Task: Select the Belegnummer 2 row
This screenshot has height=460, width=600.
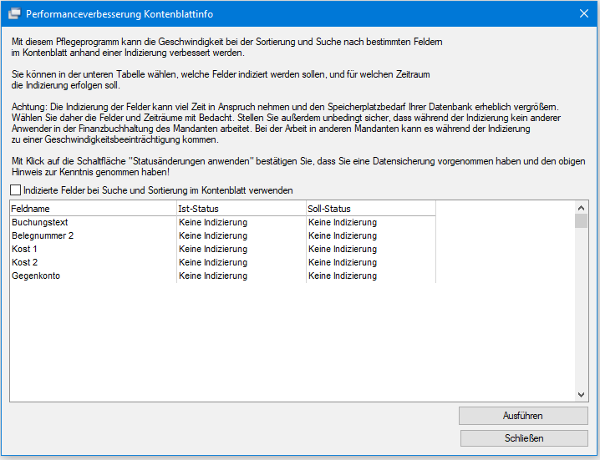Action: (x=223, y=236)
